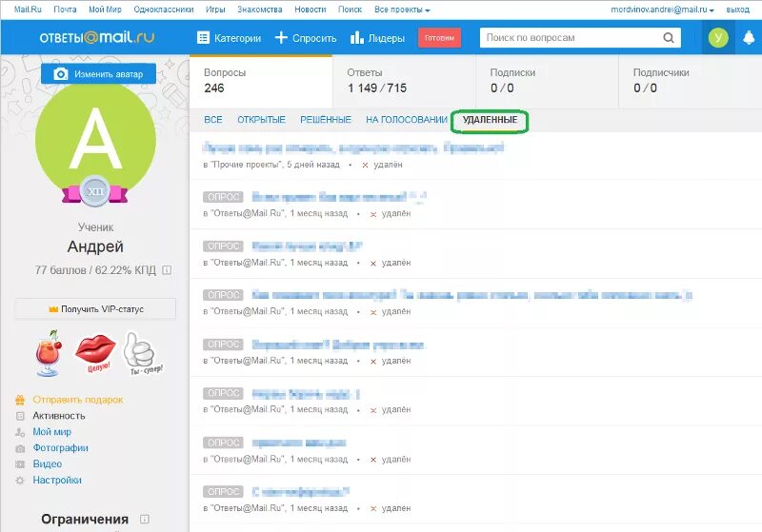
Task: Open the Подписчики 0/0 section
Action: (690, 81)
